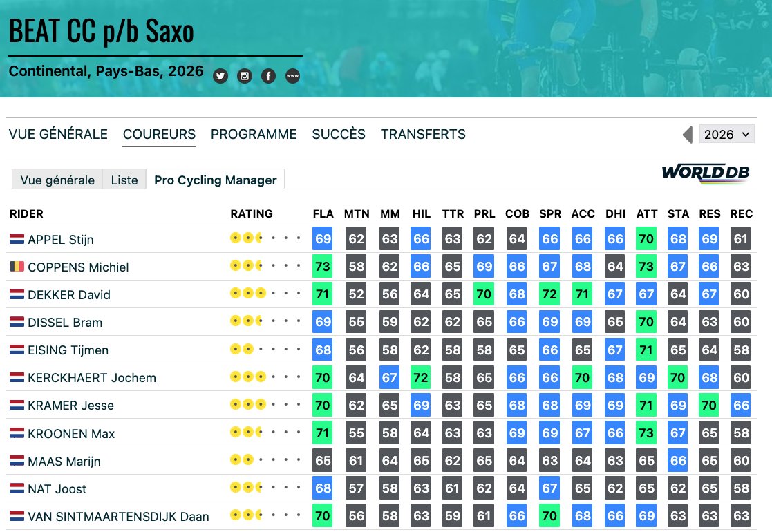Click the rating dots for EISING Tijmen
The height and width of the screenshot is (532, 772).
click(265, 349)
